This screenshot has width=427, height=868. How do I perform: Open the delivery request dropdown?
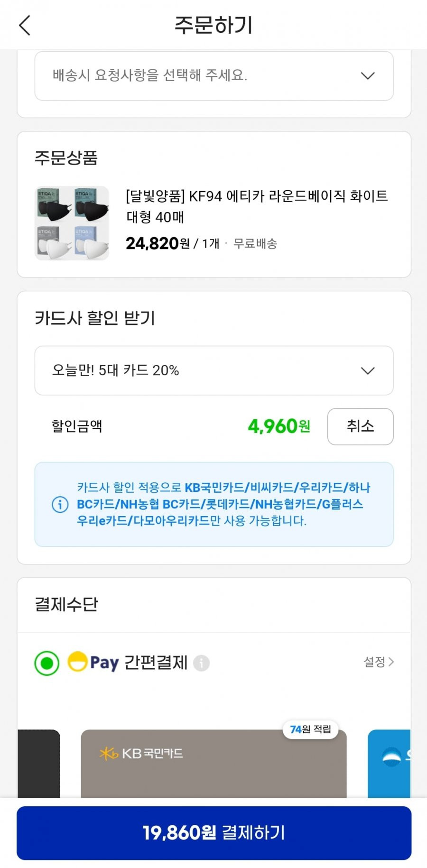point(214,76)
